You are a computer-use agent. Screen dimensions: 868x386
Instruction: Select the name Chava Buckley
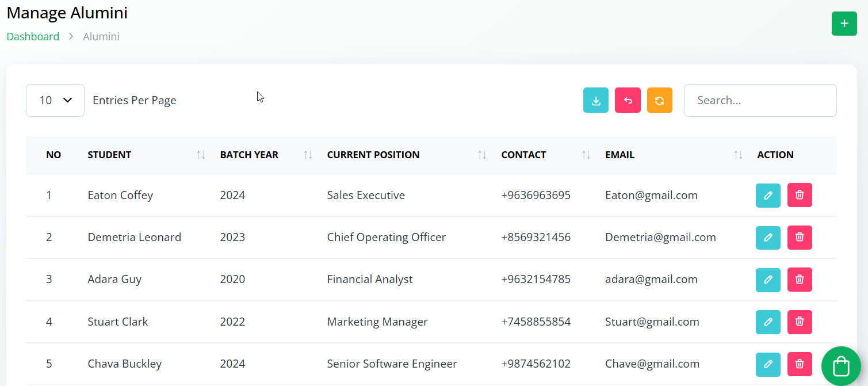124,364
